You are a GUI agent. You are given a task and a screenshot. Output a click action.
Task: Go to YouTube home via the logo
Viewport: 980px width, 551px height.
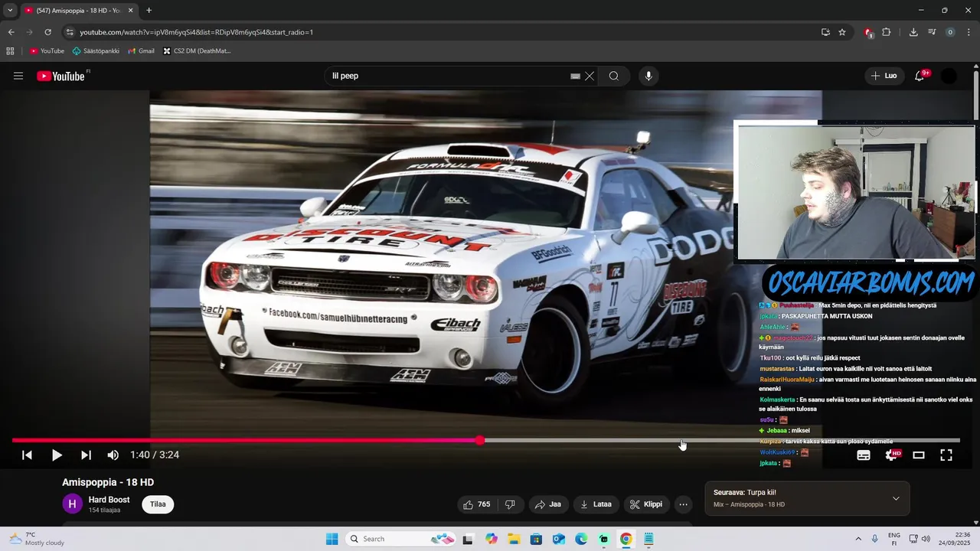click(x=60, y=76)
